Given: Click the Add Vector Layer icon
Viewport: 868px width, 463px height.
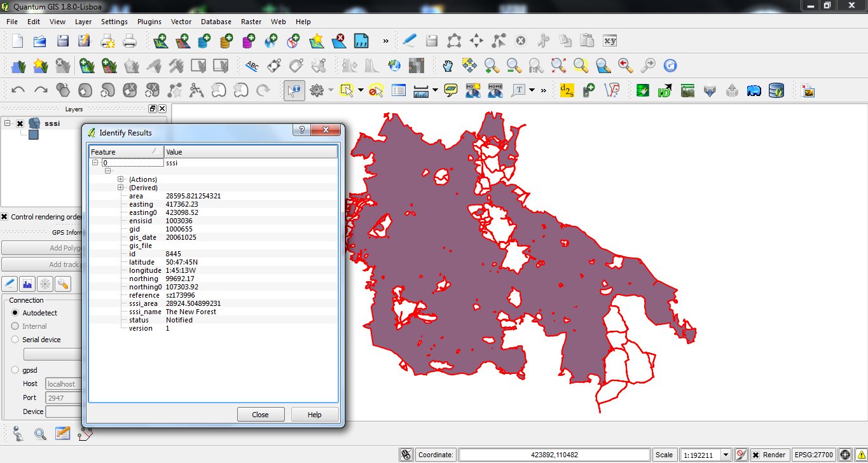Looking at the screenshot, I should [160, 41].
